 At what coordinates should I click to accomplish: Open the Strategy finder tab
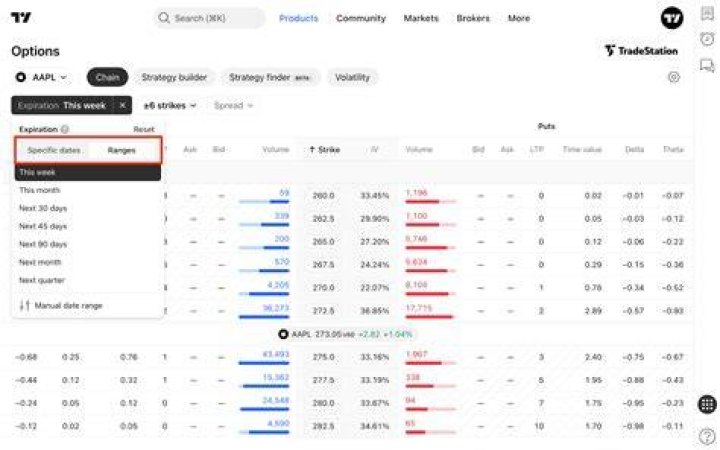click(x=269, y=77)
